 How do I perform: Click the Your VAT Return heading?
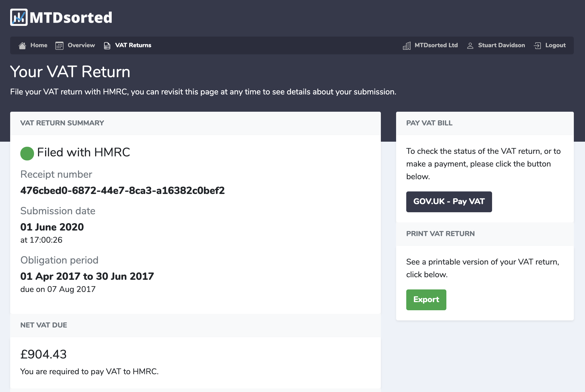click(x=70, y=72)
